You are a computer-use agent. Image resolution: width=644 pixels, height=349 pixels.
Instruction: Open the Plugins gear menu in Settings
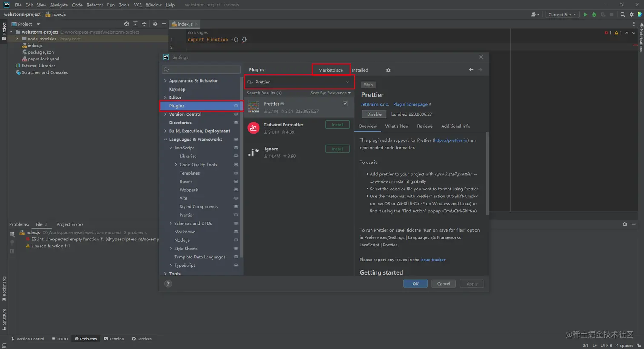tap(388, 70)
